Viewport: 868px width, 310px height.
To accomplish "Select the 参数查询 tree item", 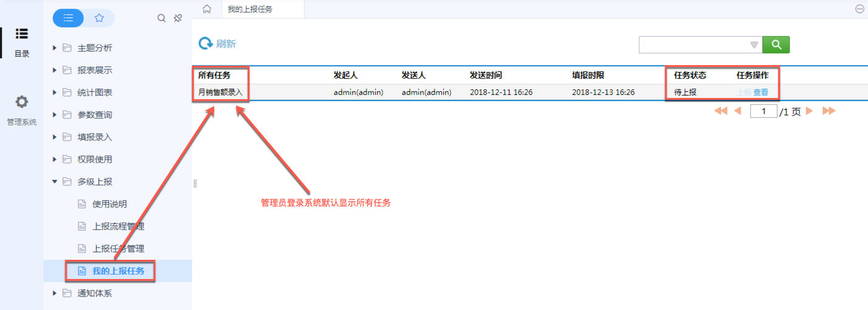I will tap(95, 115).
